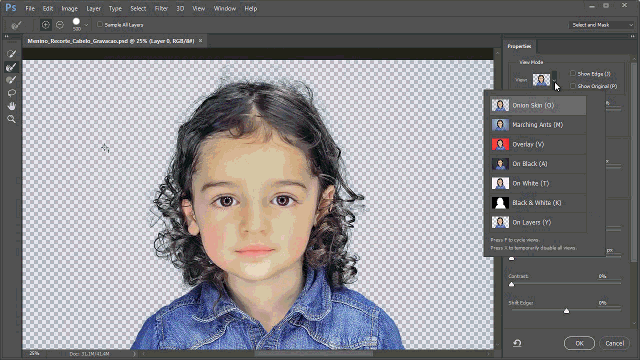Enable Sample All Layers checkbox
Image resolution: width=640 pixels, height=360 pixels.
coord(100,24)
